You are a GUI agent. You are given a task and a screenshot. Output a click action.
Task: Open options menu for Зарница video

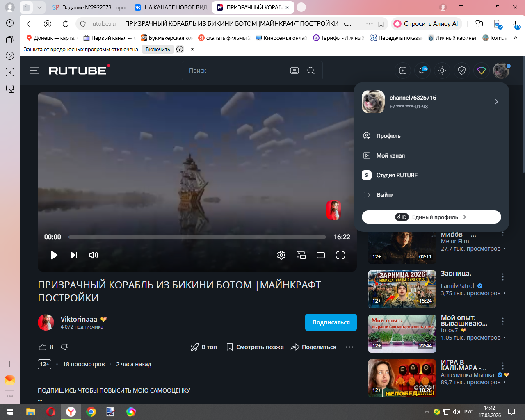(503, 277)
